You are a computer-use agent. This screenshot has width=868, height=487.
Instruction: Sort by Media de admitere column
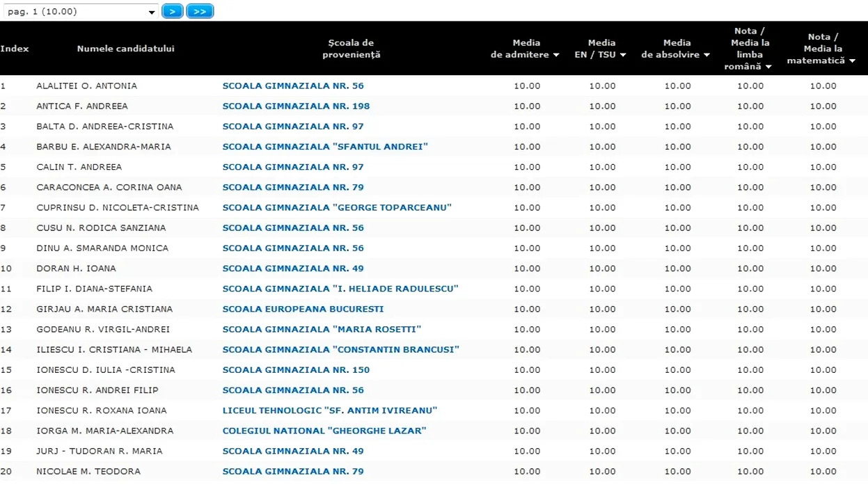[x=526, y=49]
